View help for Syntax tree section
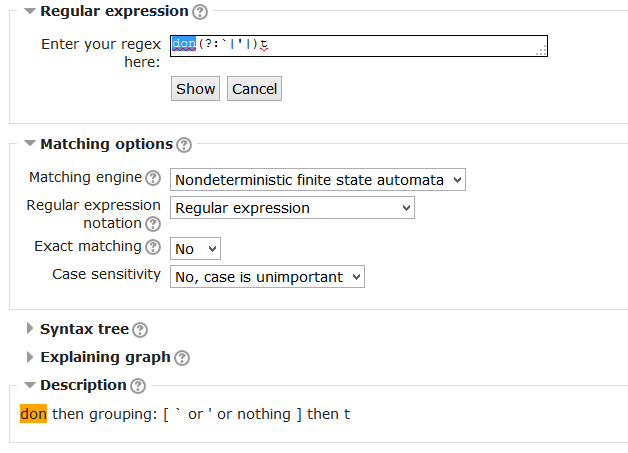This screenshot has width=628, height=453. [x=140, y=330]
